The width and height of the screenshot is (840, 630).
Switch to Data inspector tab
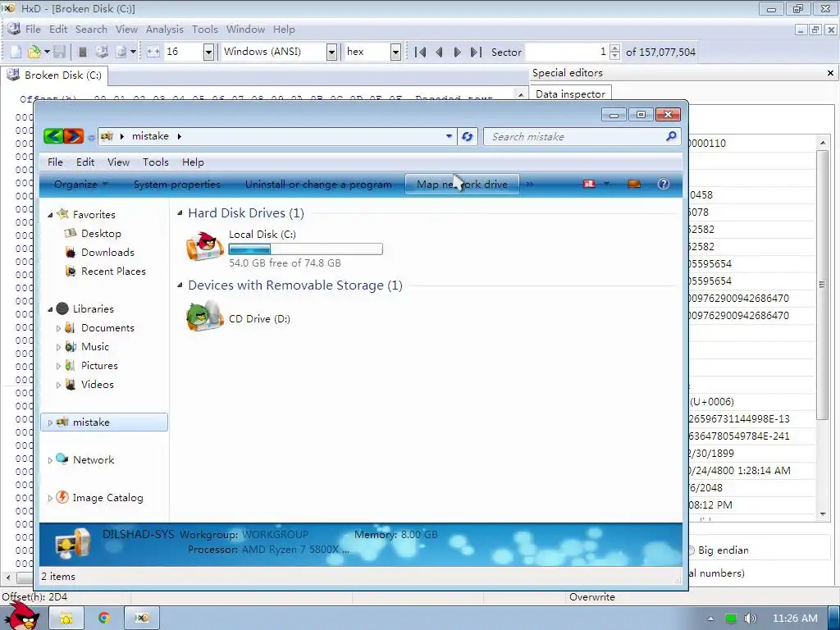(570, 94)
